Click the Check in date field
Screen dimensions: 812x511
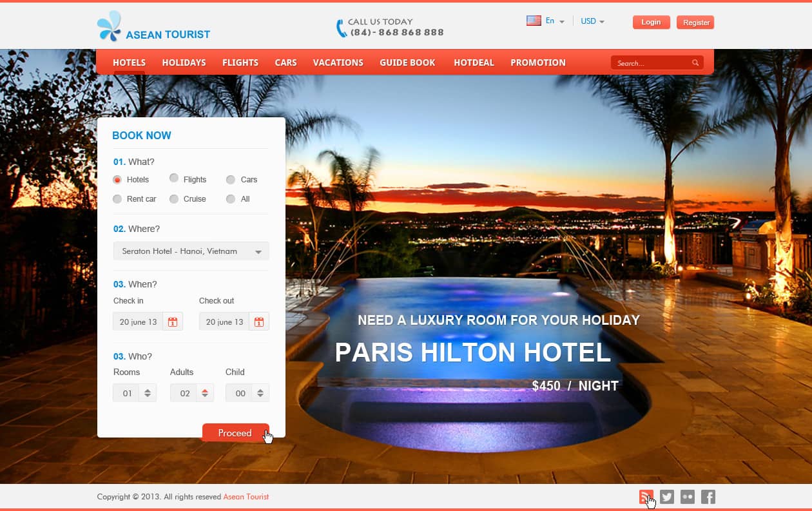(x=139, y=322)
